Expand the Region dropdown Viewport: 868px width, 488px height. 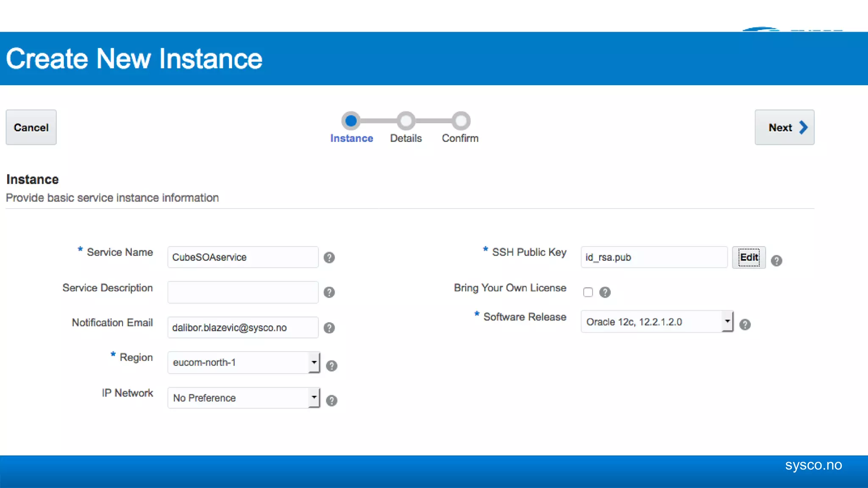click(x=314, y=363)
